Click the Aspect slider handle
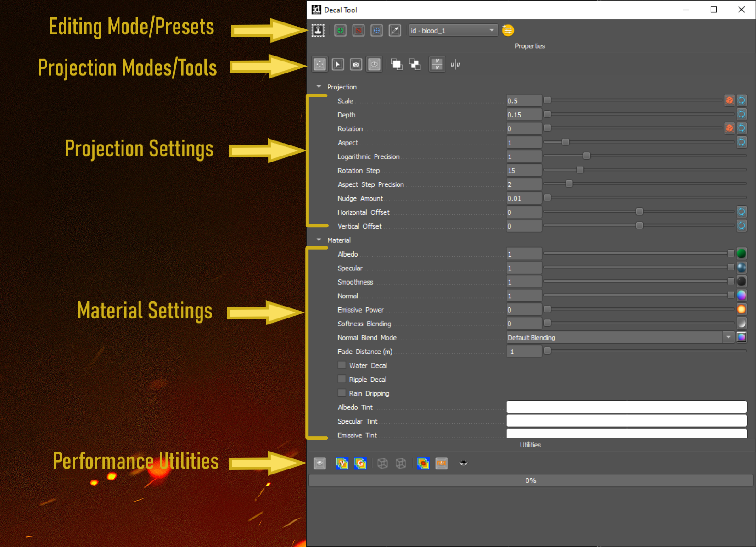Screen dimensions: 756x547 pyautogui.click(x=566, y=142)
